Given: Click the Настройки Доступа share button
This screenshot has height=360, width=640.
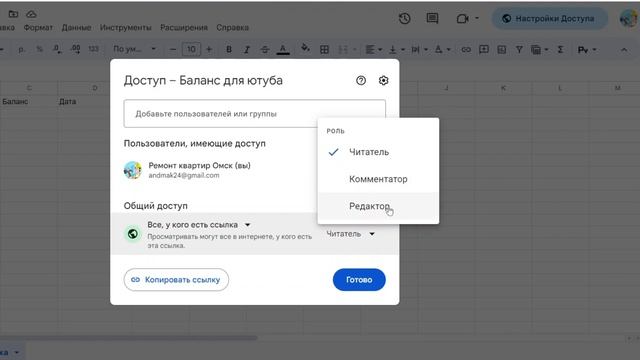Looking at the screenshot, I should [x=549, y=19].
